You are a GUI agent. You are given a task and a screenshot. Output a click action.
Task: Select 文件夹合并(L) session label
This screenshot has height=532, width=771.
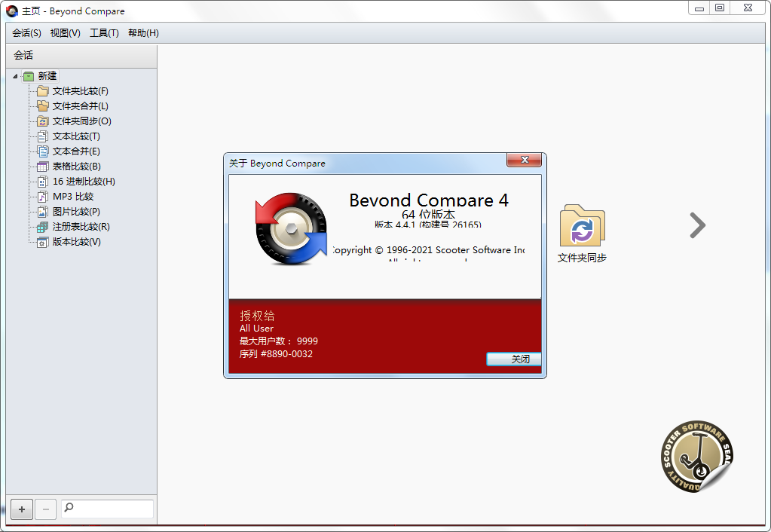pos(81,106)
